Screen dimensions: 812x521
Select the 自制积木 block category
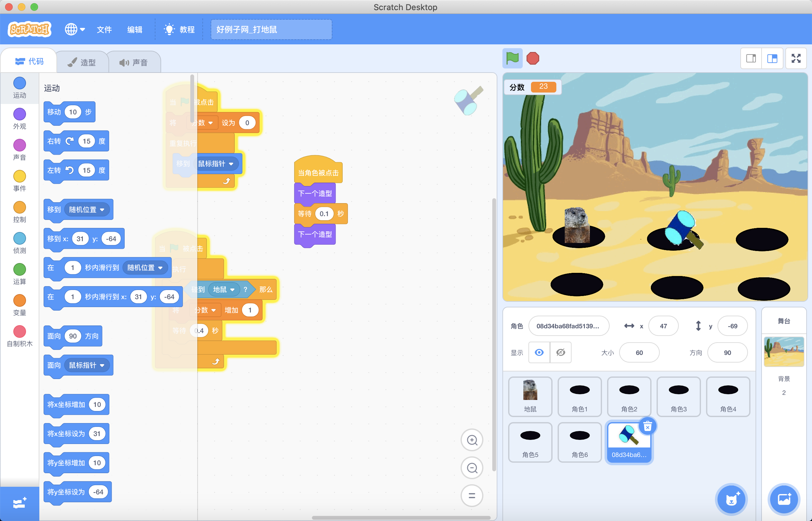[19, 336]
